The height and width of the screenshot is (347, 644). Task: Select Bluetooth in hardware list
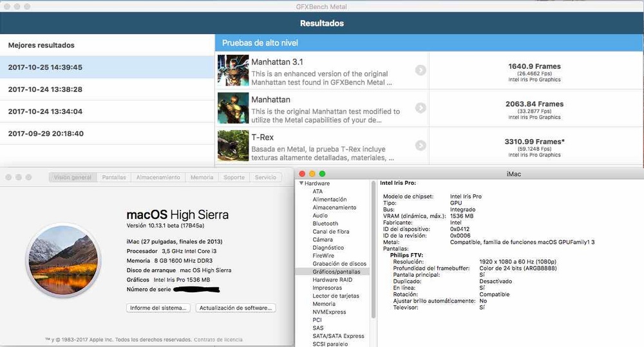[325, 223]
